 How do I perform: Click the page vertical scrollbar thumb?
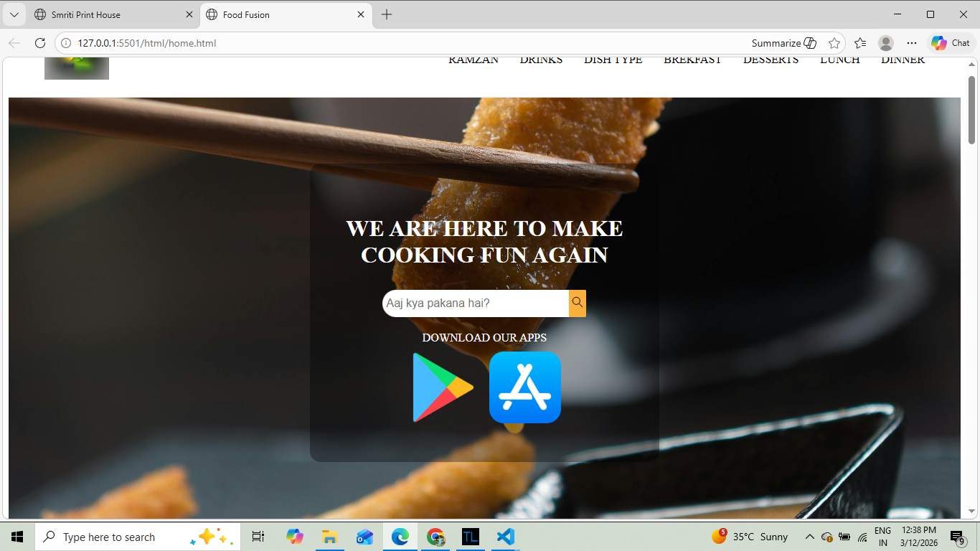pyautogui.click(x=971, y=110)
